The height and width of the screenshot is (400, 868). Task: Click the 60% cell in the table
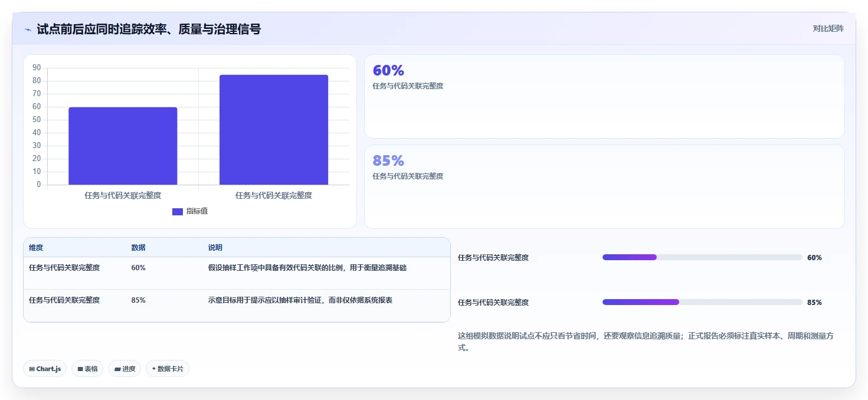[x=138, y=268]
